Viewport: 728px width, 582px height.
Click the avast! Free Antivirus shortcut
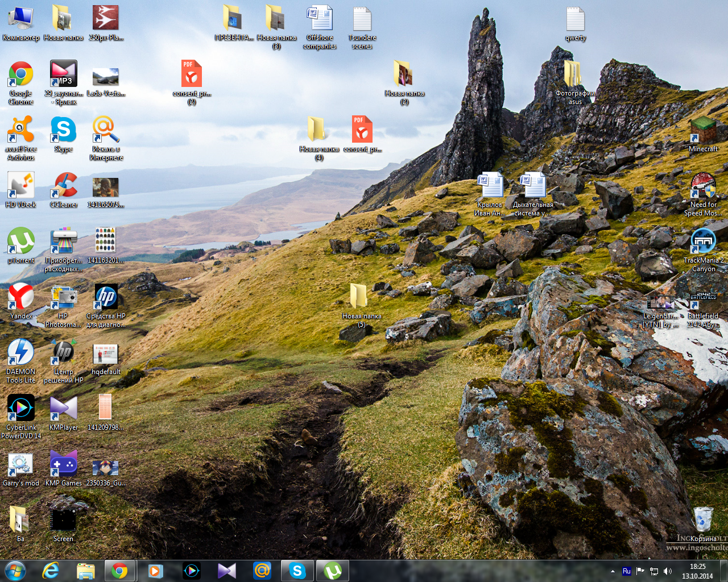(21, 130)
